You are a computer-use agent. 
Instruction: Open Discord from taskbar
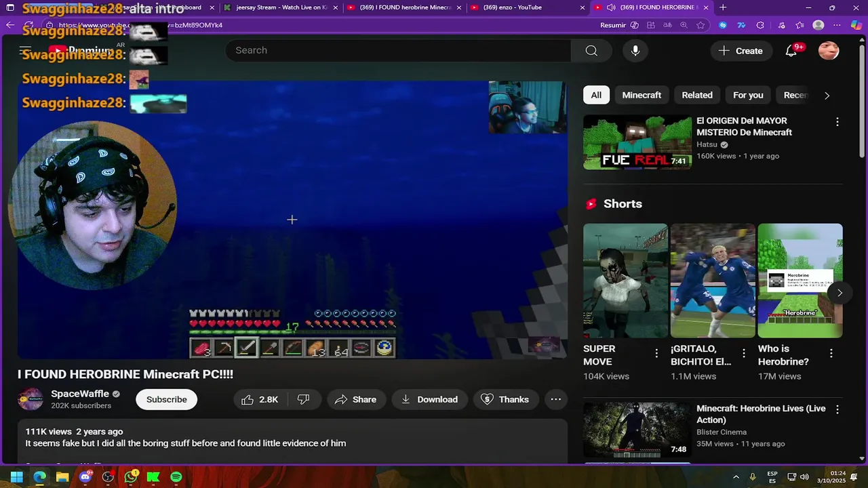(85, 477)
